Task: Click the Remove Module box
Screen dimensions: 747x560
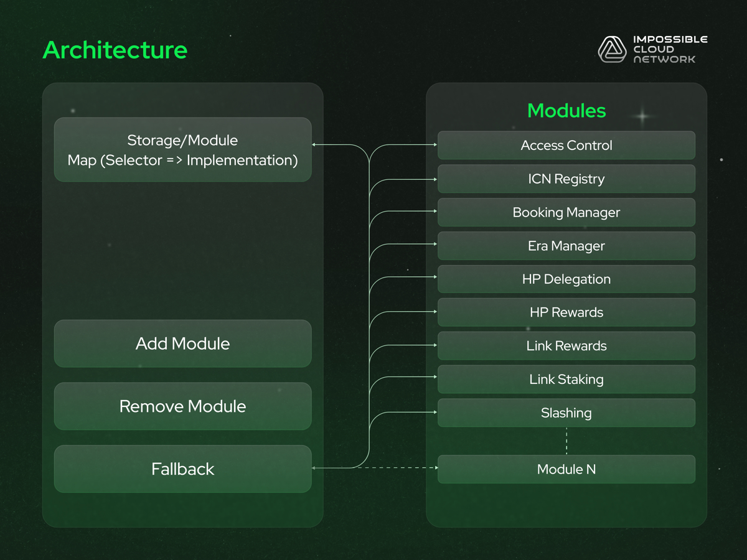Action: click(182, 406)
